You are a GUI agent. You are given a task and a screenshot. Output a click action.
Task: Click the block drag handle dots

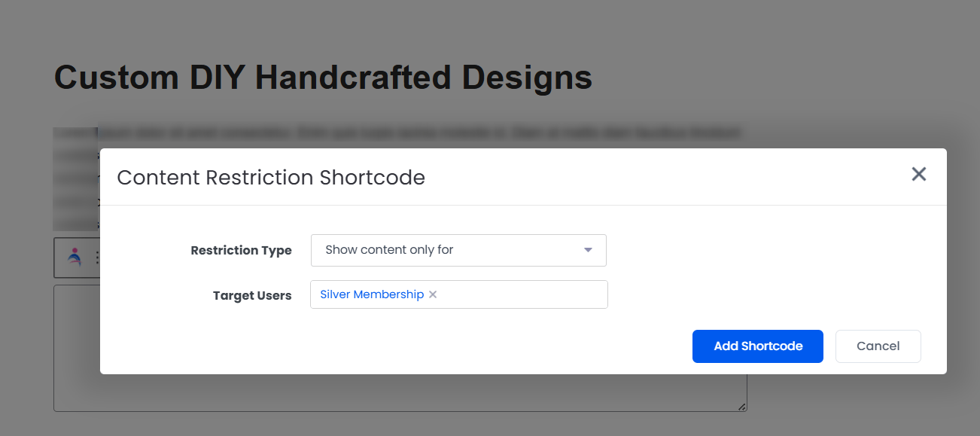[x=96, y=258]
